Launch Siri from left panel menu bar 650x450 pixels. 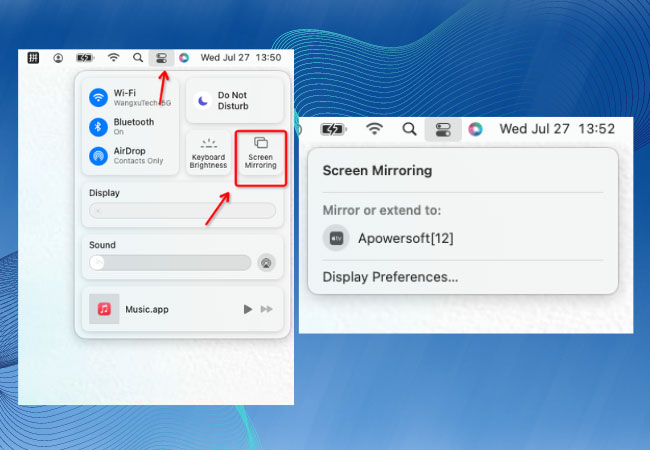(184, 58)
